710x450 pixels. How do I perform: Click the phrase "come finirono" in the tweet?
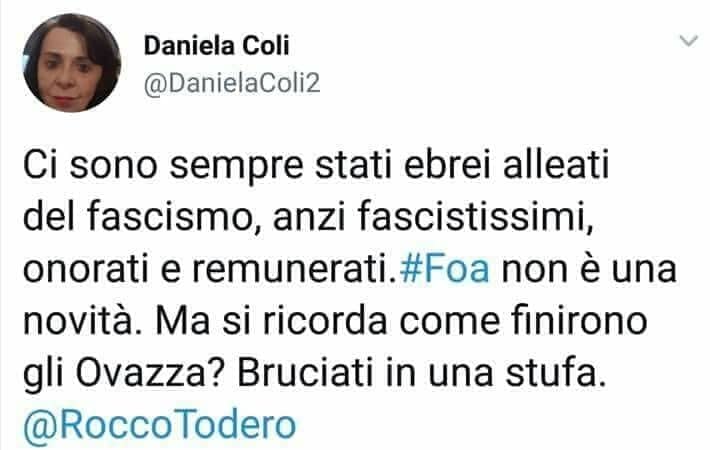[x=523, y=321]
